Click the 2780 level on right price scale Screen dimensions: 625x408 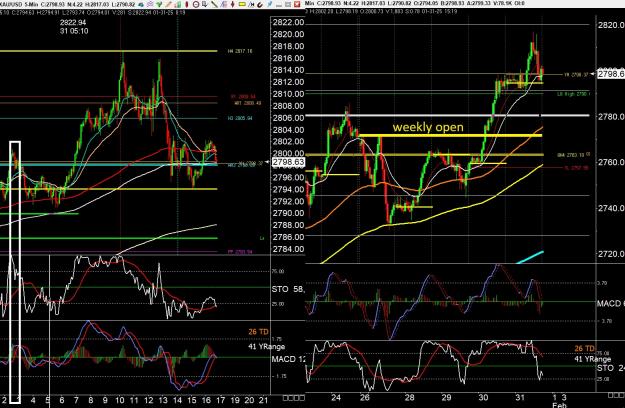pos(611,117)
